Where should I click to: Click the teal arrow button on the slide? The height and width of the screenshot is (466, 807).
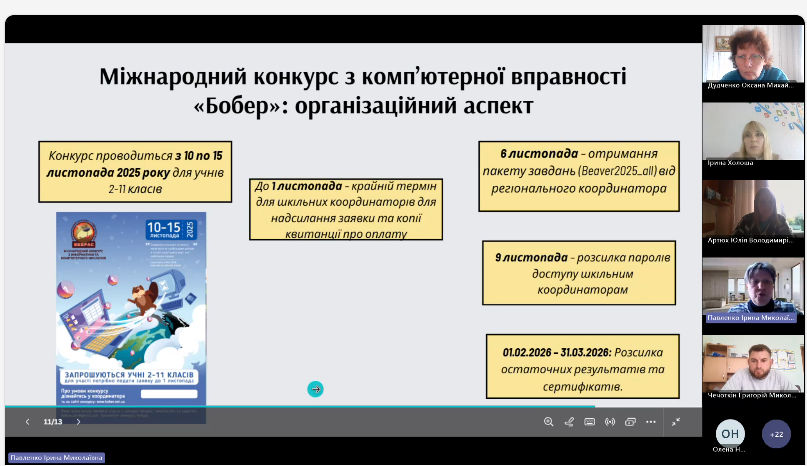click(x=315, y=389)
